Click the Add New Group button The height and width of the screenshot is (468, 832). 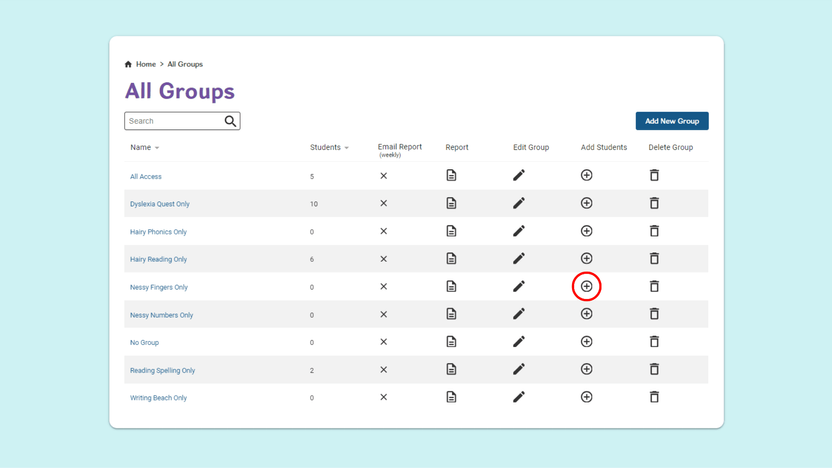pos(672,121)
